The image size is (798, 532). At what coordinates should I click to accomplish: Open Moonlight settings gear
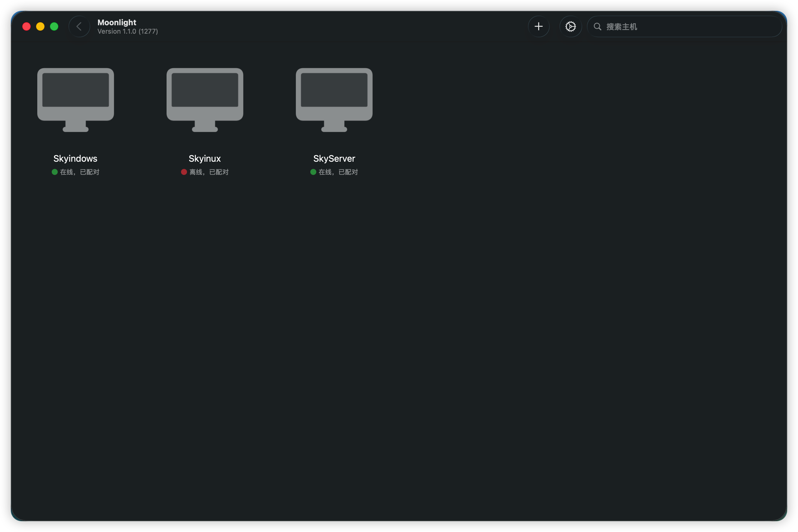571,26
